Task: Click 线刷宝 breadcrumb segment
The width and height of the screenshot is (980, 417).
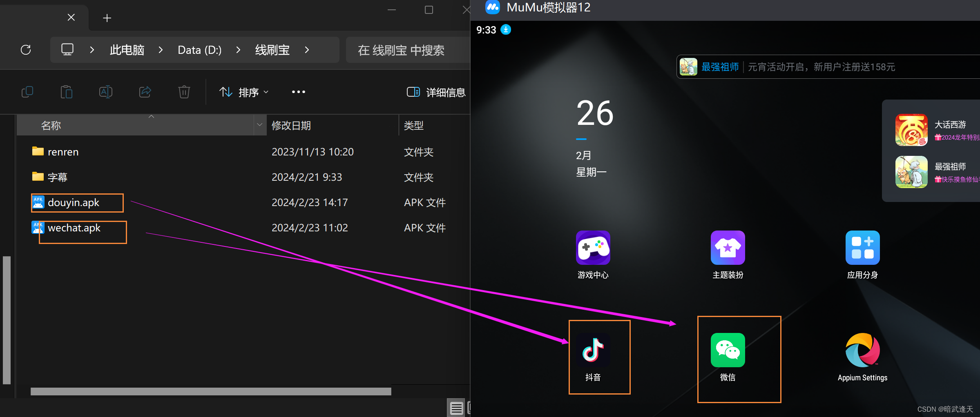Action: pyautogui.click(x=272, y=50)
